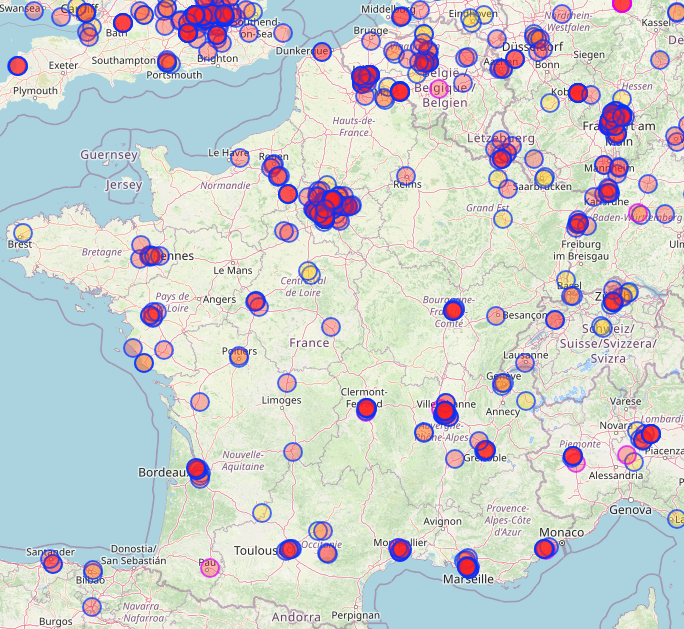Click the marker above Limoges

click(x=287, y=382)
